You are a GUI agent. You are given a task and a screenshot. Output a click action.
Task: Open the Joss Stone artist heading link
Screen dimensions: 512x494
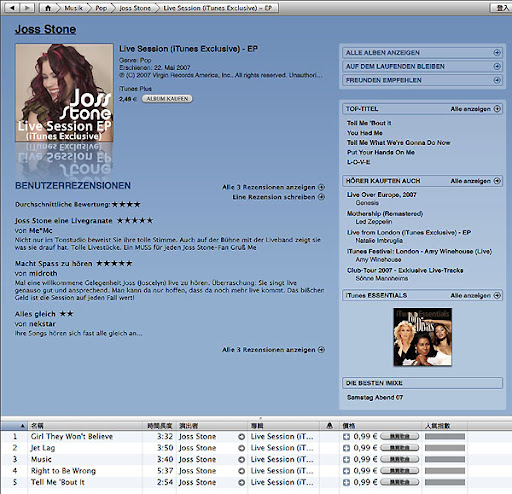click(45, 29)
